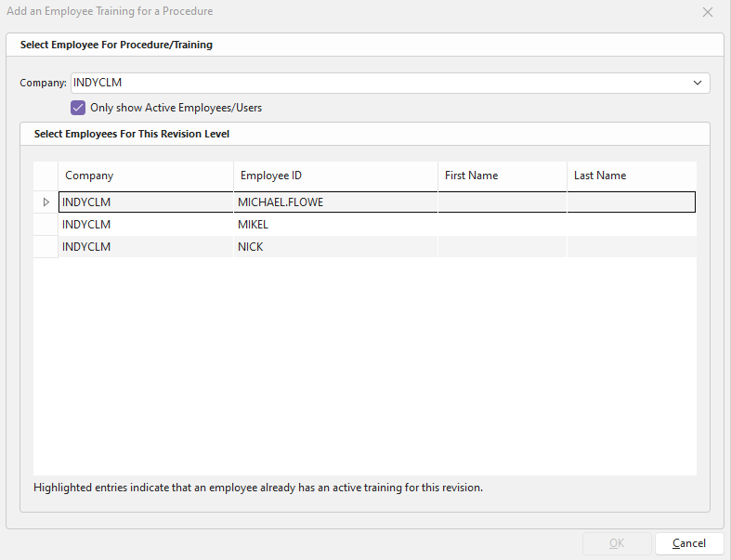Click the First Name cell for MICHAEL.FLOWE
This screenshot has height=560, width=731.
[502, 202]
